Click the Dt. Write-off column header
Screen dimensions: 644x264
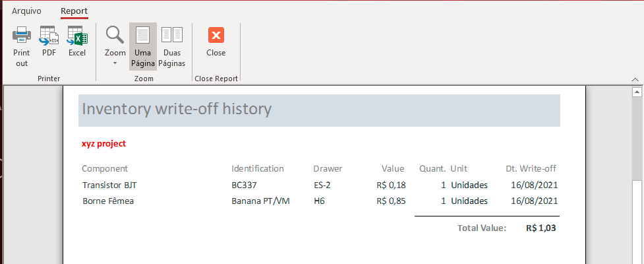(531, 168)
